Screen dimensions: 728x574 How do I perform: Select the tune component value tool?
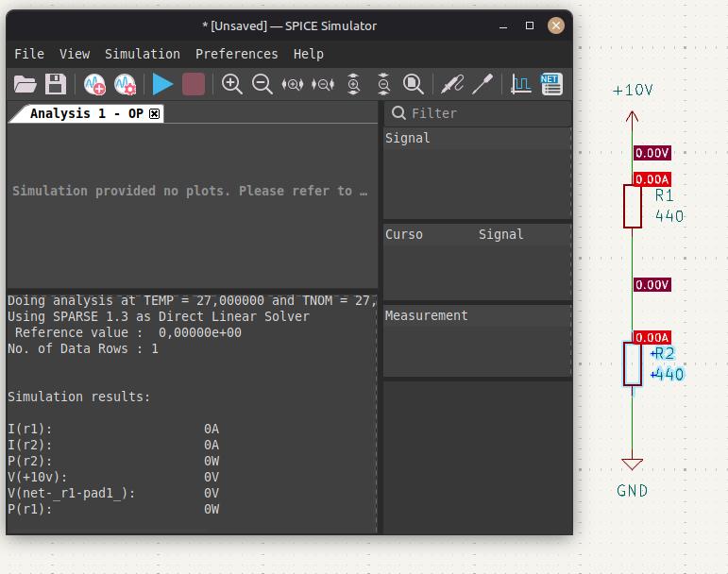pyautogui.click(x=483, y=84)
